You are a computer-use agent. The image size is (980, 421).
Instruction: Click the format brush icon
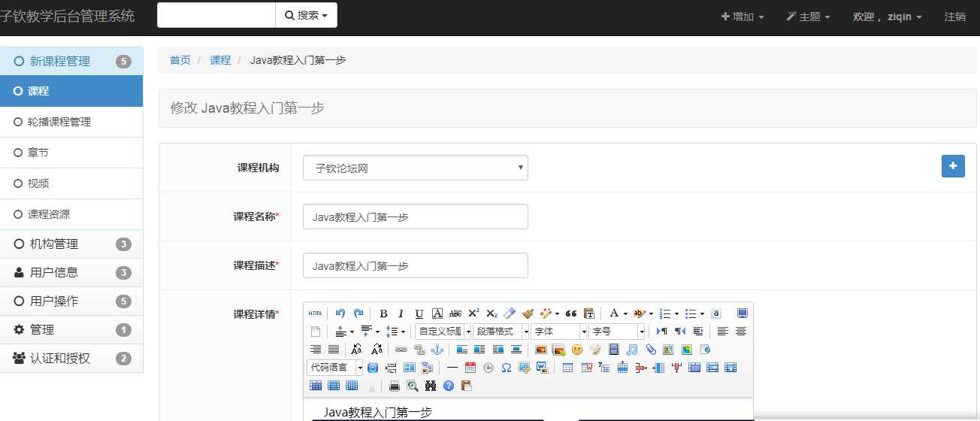528,313
